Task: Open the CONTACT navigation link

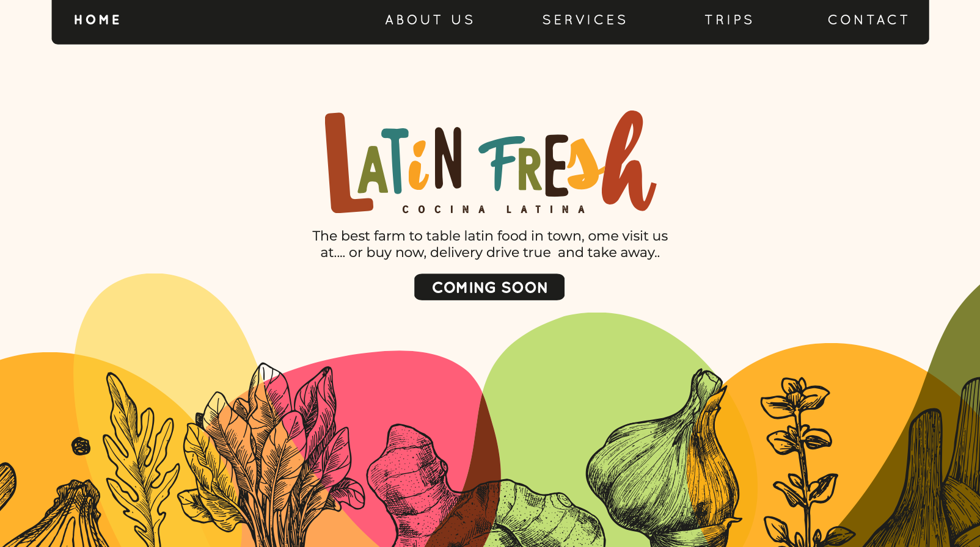Action: click(868, 20)
